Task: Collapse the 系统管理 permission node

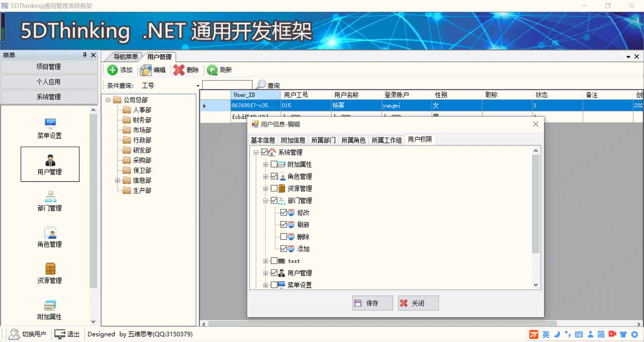Action: point(256,153)
